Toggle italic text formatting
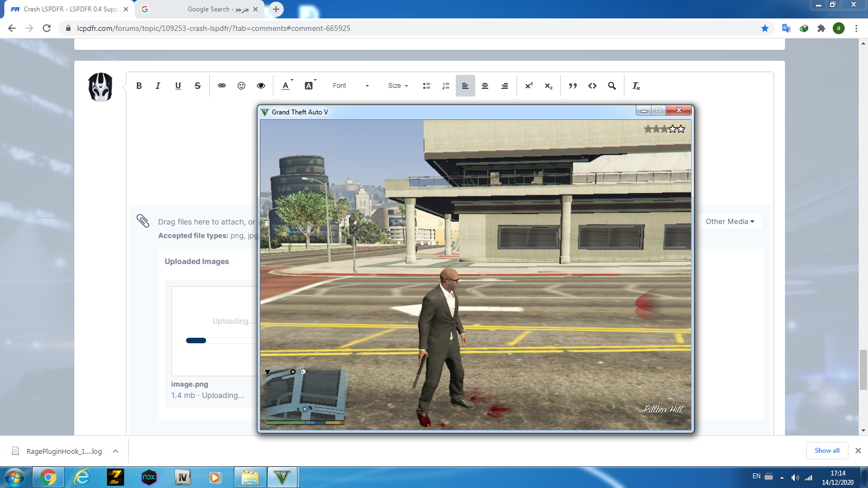Image resolution: width=868 pixels, height=488 pixels. coord(158,86)
